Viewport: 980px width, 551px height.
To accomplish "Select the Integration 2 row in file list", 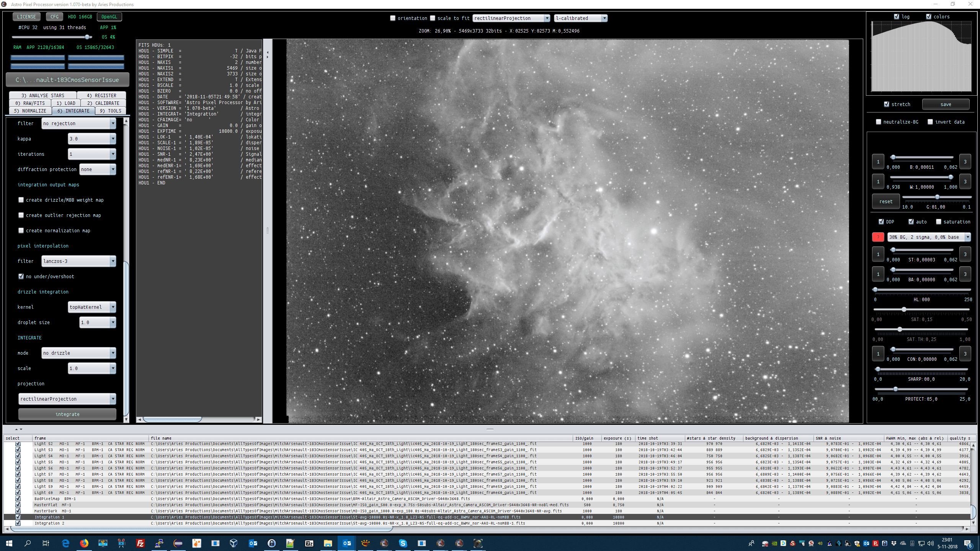I will [x=487, y=523].
